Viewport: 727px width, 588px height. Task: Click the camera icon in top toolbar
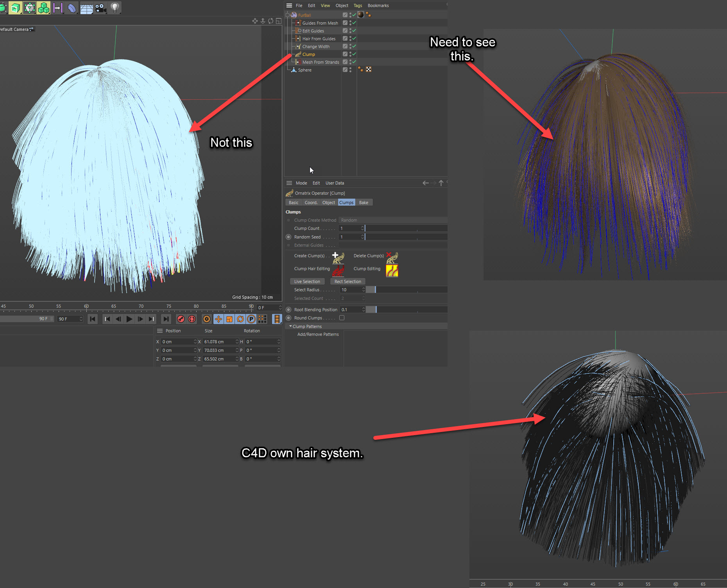(100, 8)
